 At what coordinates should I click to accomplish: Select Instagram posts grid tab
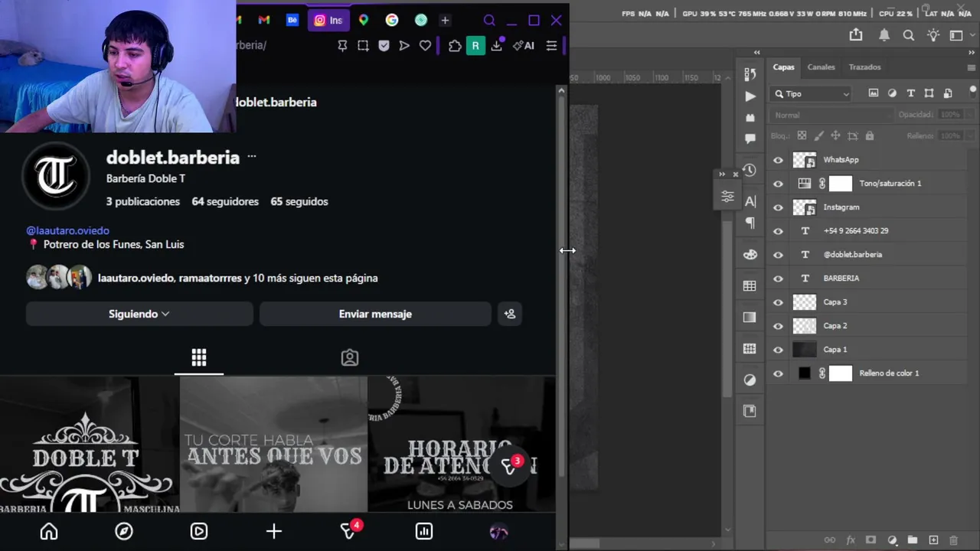pyautogui.click(x=199, y=358)
